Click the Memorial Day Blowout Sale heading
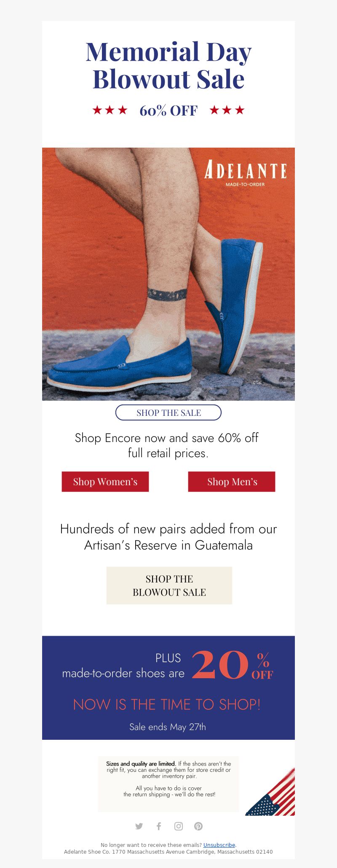 pos(168,65)
